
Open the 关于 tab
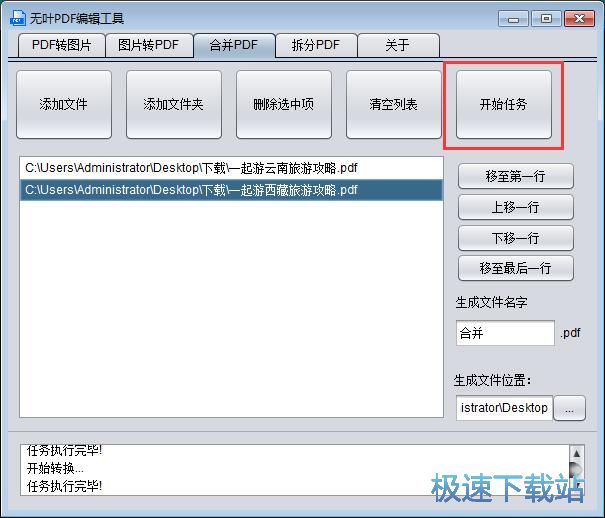pos(398,46)
